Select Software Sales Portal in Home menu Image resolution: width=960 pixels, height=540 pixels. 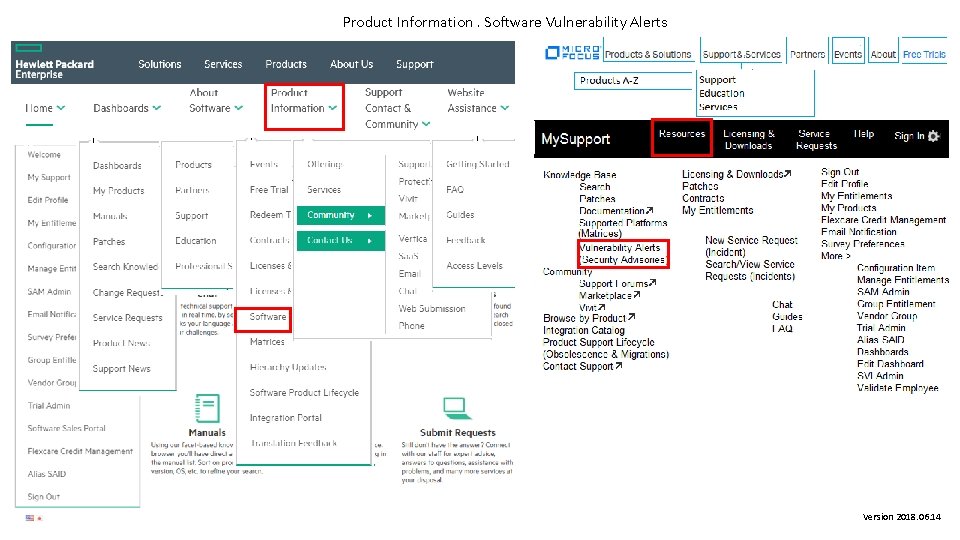tap(66, 428)
